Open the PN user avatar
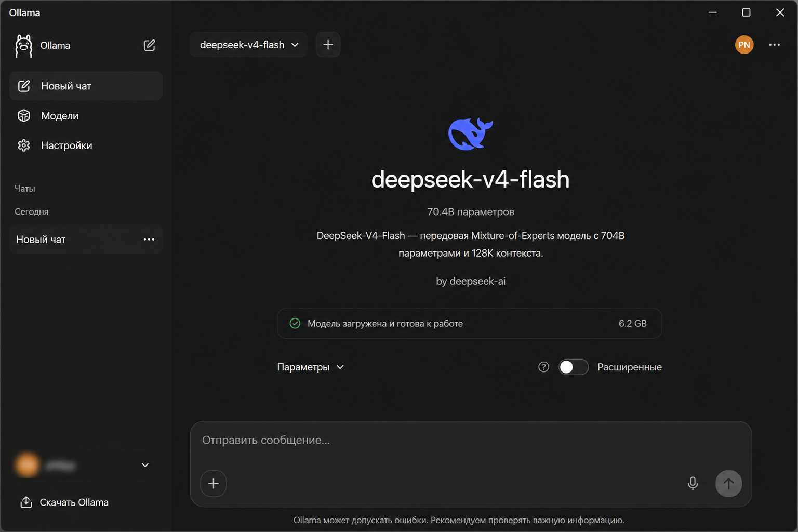 (744, 45)
